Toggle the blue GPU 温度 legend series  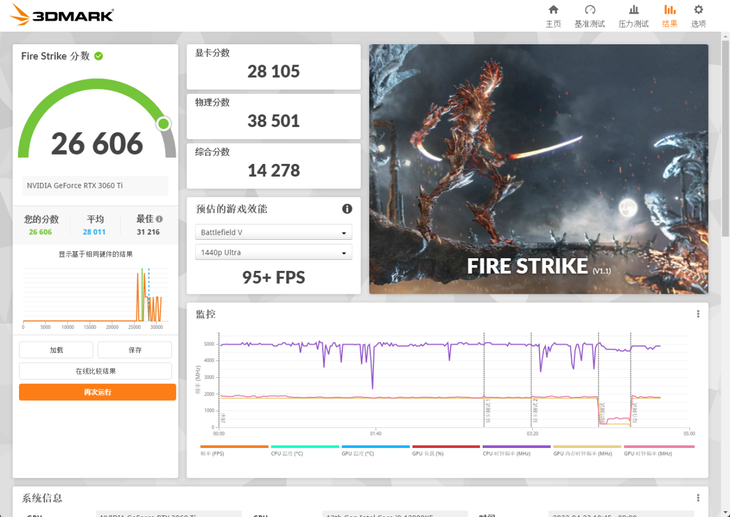[376, 450]
